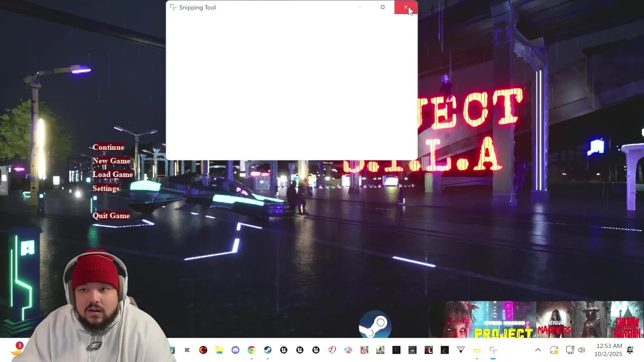Screen dimensions: 644x362
Task: Open the red letter C taskbar icon
Action: (429, 350)
